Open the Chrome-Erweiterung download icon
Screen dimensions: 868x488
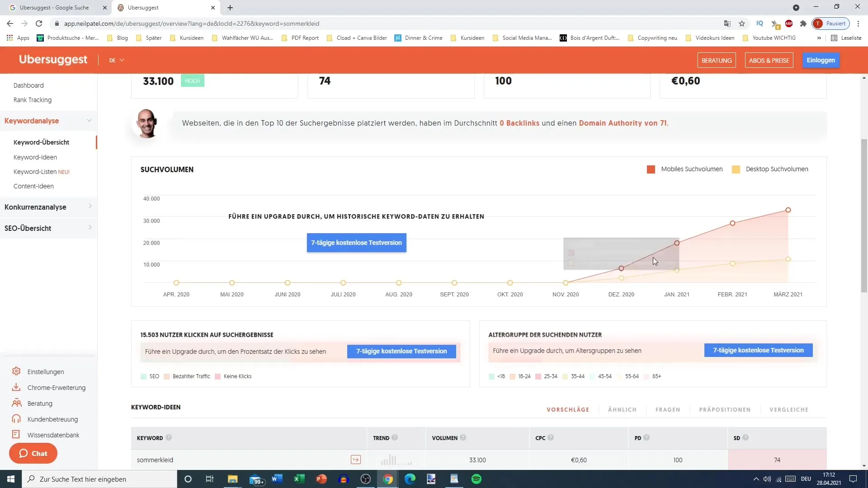point(16,387)
